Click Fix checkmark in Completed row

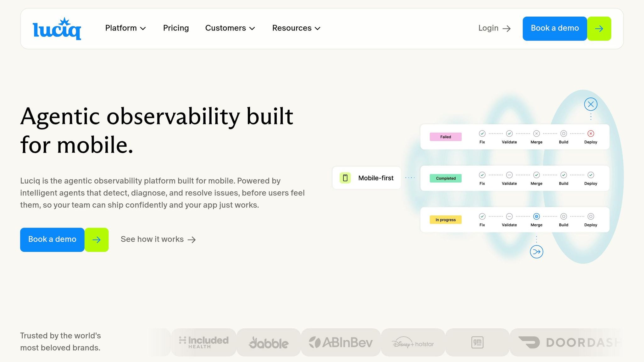click(x=482, y=175)
